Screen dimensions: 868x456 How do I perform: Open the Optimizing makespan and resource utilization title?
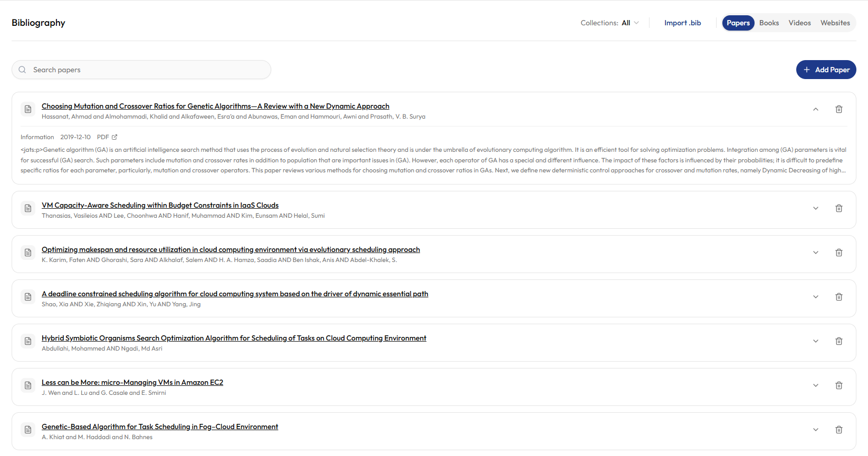(231, 249)
